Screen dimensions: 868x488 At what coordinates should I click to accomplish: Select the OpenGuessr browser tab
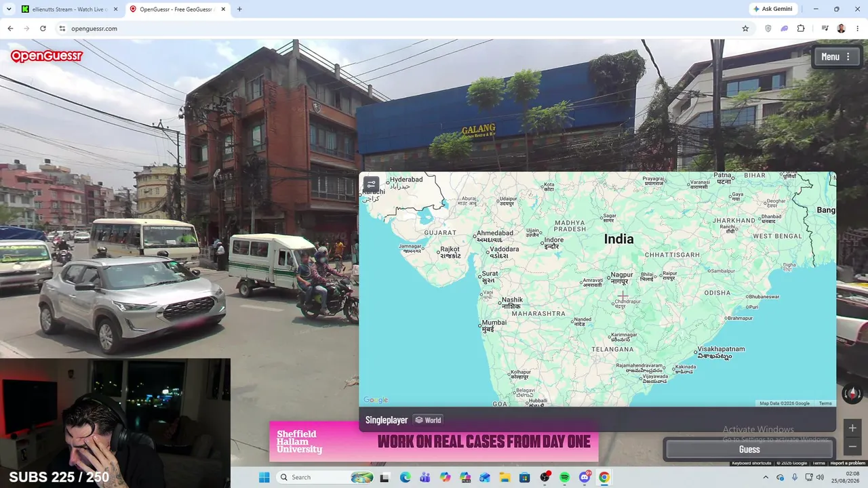176,9
